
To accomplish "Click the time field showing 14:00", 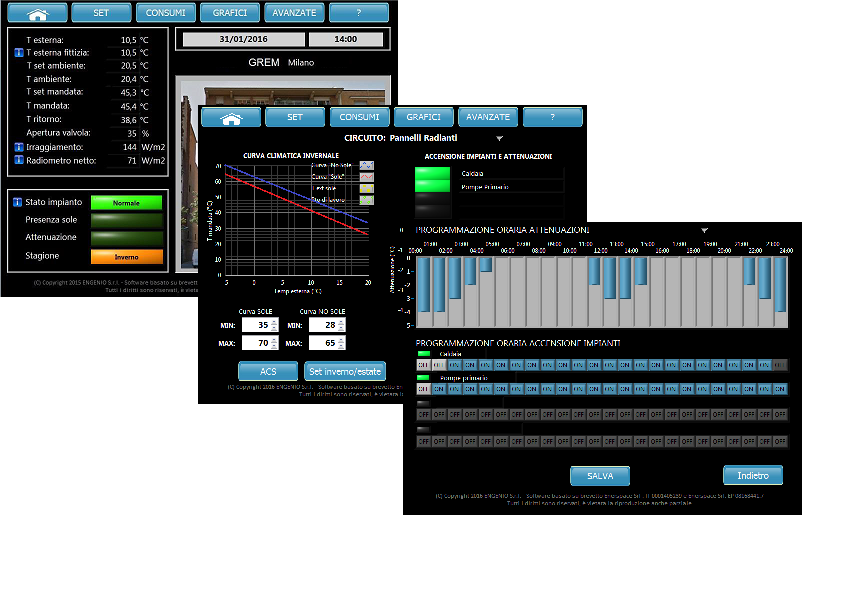I will coord(346,39).
